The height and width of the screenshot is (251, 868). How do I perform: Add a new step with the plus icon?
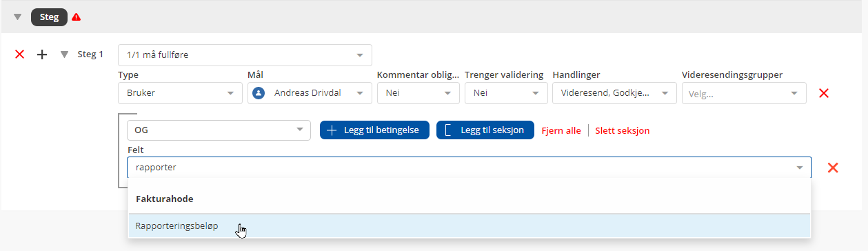[x=42, y=54]
